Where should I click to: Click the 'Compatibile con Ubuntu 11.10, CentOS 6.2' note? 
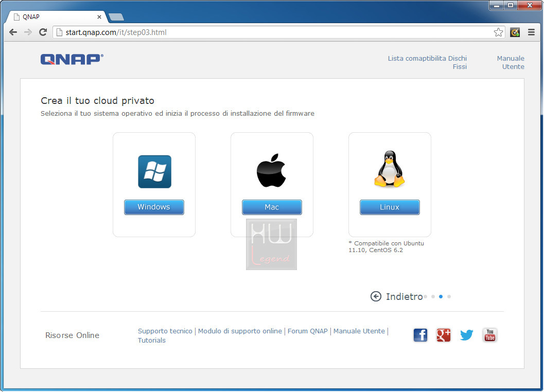coord(386,246)
